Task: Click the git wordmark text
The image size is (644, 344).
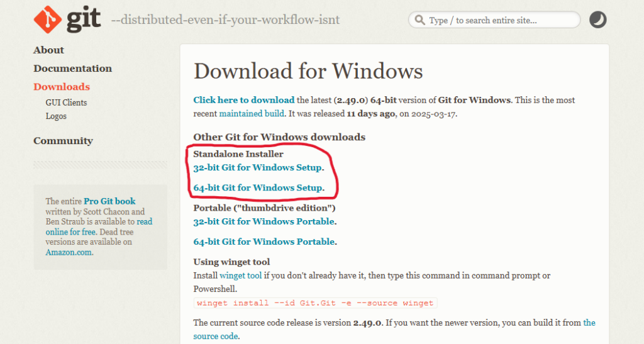Action: coord(84,19)
